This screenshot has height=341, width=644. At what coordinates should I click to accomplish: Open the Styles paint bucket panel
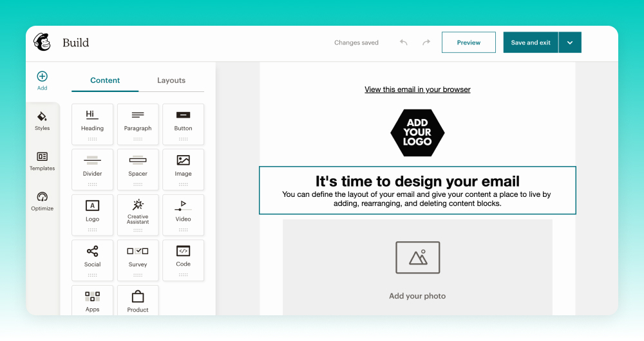[42, 120]
